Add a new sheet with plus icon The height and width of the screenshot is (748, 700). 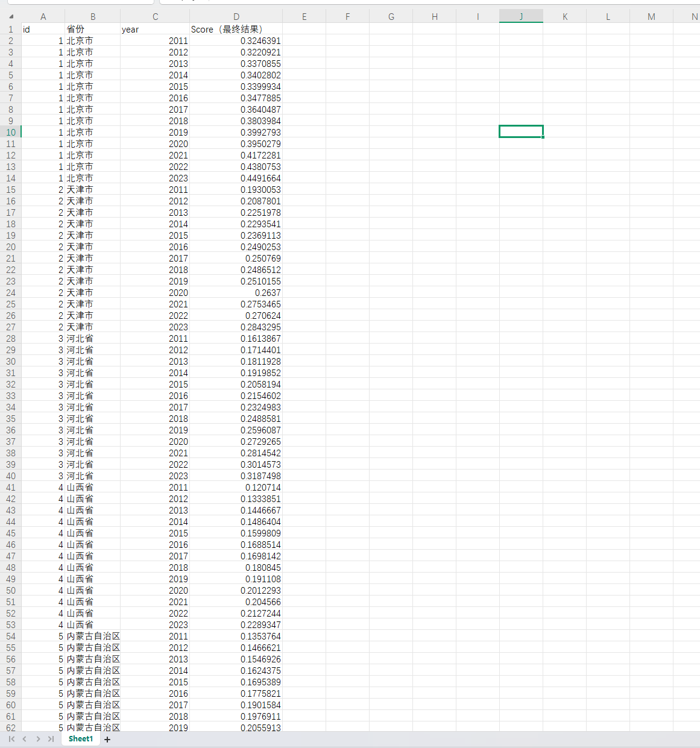107,740
